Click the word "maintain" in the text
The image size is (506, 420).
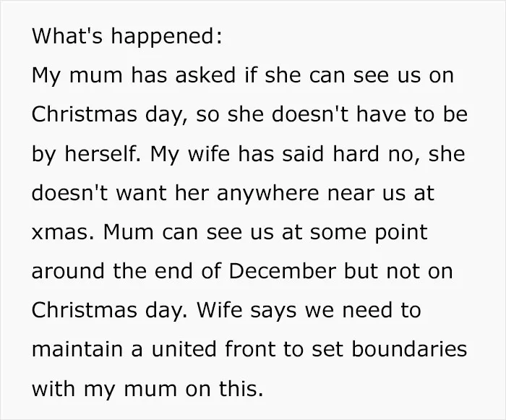(x=77, y=349)
